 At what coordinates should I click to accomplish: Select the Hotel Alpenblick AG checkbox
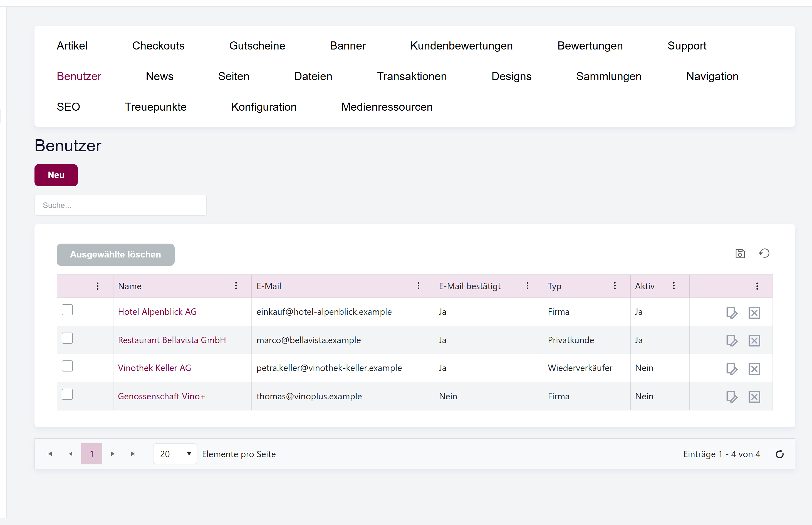(67, 310)
